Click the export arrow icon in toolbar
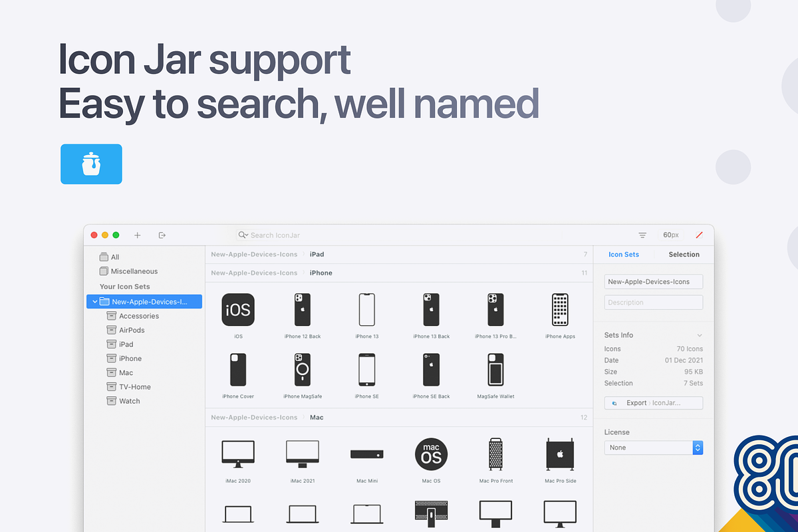Image resolution: width=798 pixels, height=532 pixels. pyautogui.click(x=162, y=235)
